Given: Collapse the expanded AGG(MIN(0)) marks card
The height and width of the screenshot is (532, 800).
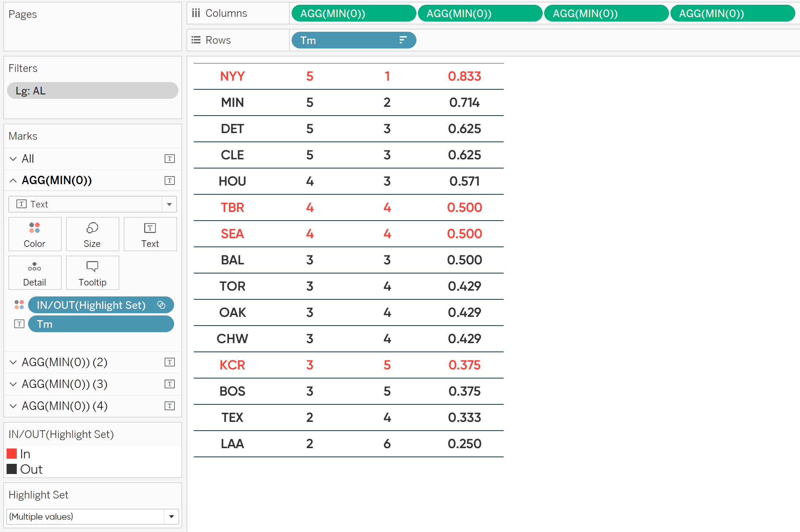Looking at the screenshot, I should coord(13,180).
